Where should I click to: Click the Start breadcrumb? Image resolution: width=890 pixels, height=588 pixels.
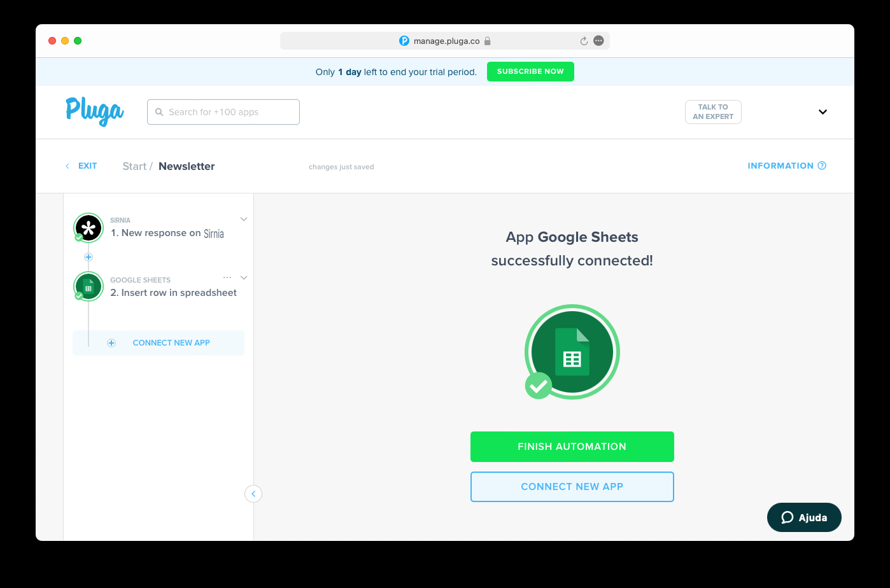click(x=134, y=166)
